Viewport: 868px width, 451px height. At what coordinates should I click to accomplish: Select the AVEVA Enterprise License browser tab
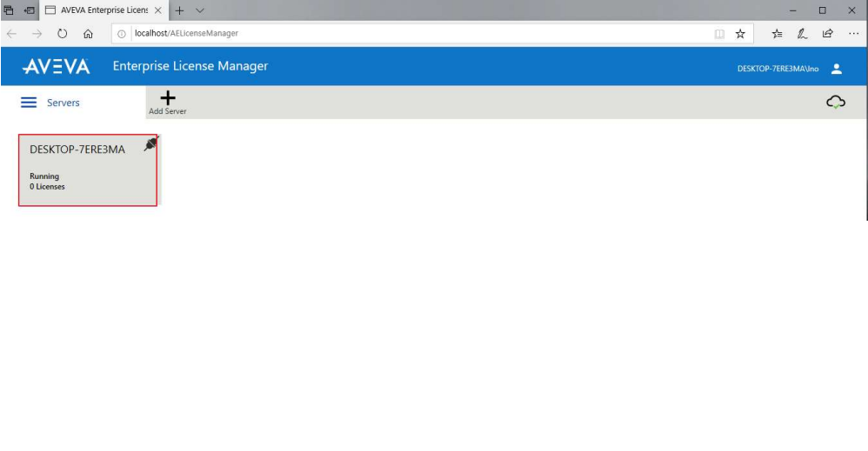(103, 10)
